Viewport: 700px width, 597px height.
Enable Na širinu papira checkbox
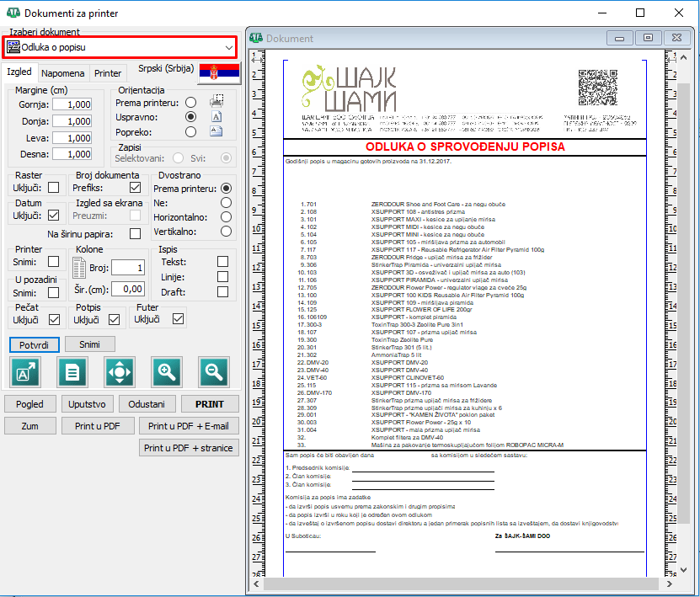[x=135, y=234]
